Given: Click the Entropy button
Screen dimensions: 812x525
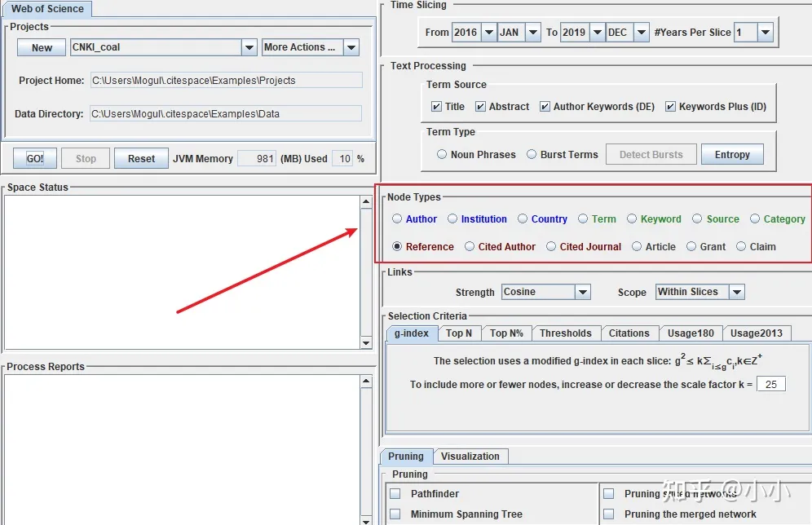Looking at the screenshot, I should tap(732, 154).
